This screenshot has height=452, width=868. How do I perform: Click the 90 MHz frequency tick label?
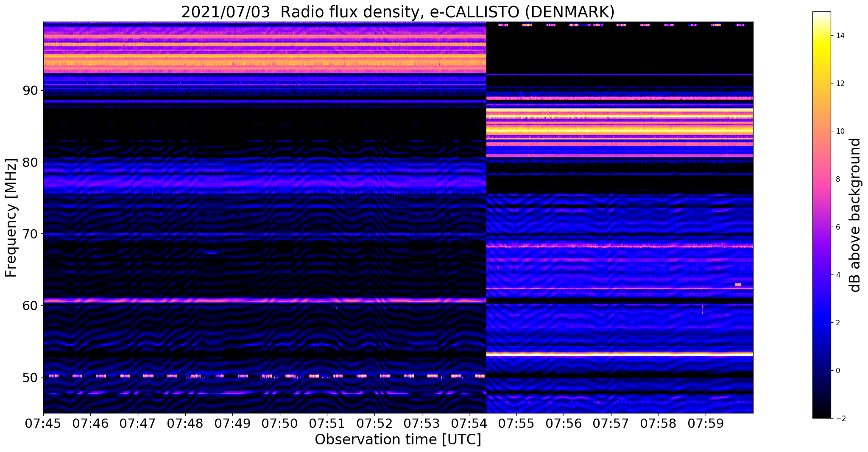click(x=30, y=91)
